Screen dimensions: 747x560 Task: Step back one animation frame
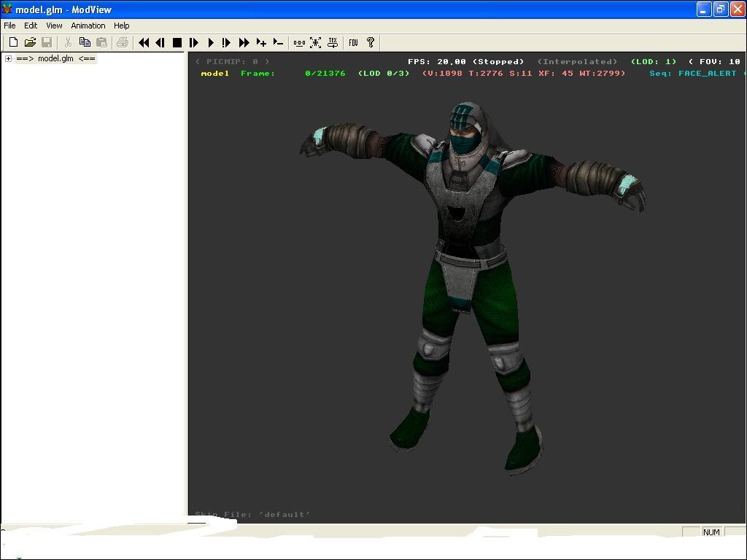point(160,43)
